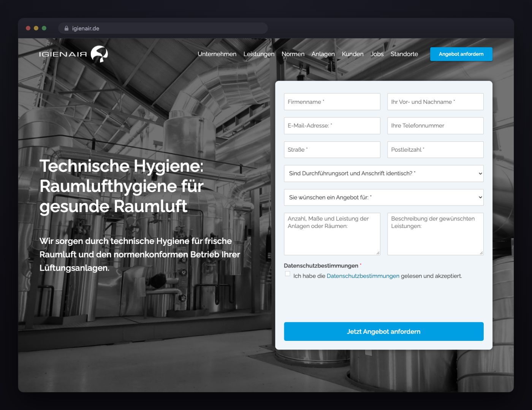Screen dimensions: 532x410
Task: Go to the Normen page
Action: 293,54
